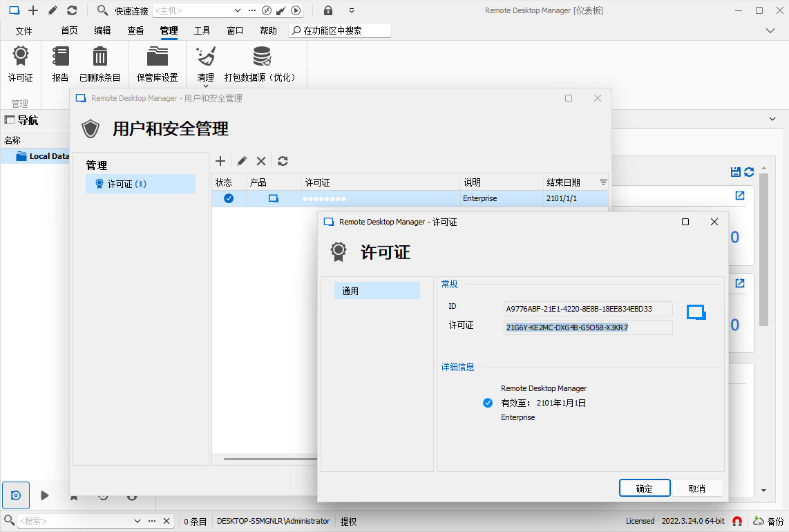Open the 许可证 ribbon button
This screenshot has height=532, width=789.
pos(21,64)
